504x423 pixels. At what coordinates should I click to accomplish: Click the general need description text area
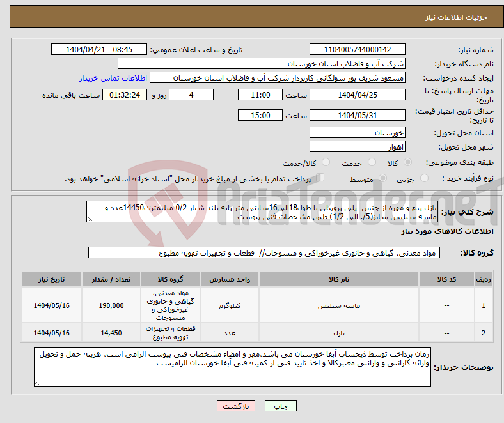[262, 211]
